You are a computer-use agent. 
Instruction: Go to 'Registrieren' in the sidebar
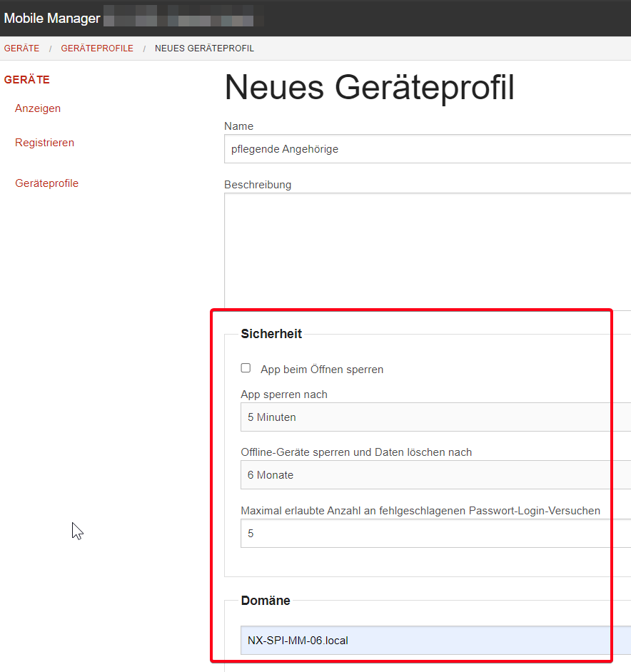point(44,143)
